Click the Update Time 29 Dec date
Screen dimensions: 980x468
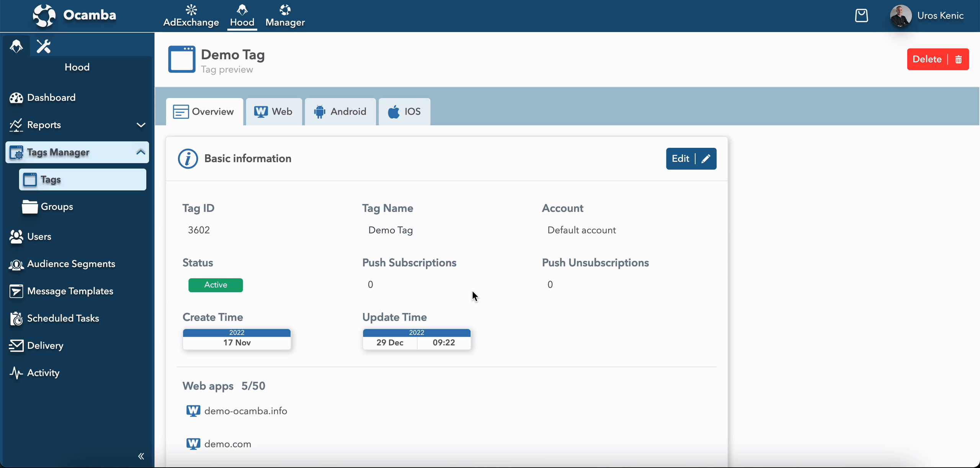pos(390,343)
